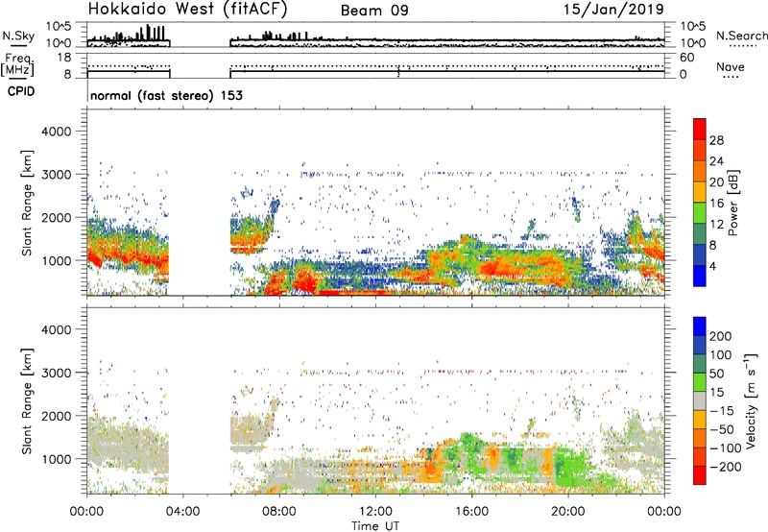Select the "60" Nave tick label
The width and height of the screenshot is (768, 532).
click(x=686, y=58)
